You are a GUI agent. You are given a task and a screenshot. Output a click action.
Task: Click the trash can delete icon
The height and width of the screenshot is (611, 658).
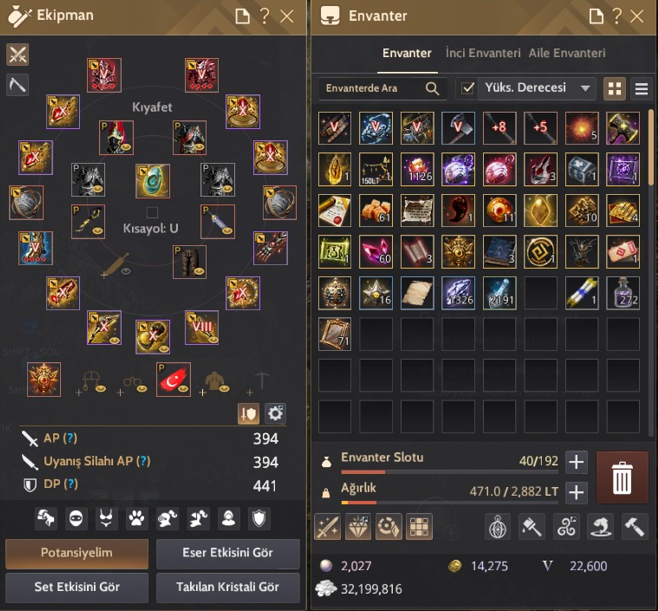click(622, 478)
